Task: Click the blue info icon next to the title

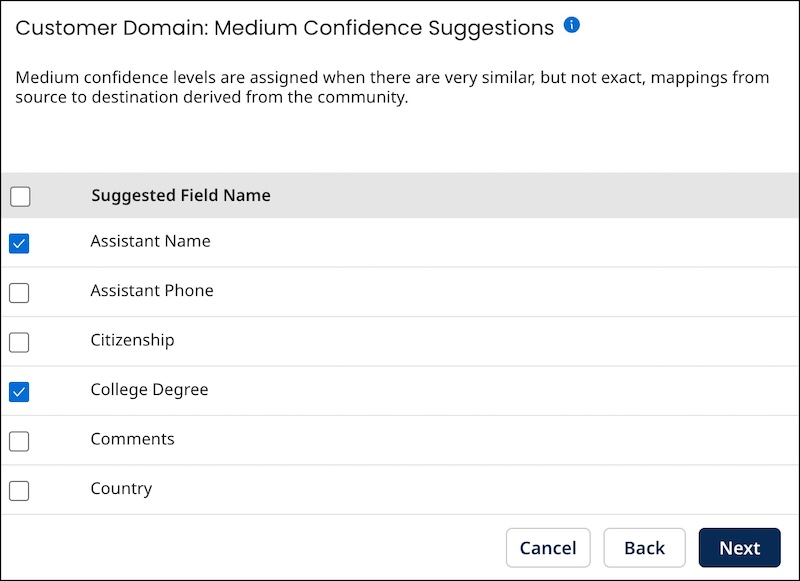Action: [x=572, y=26]
